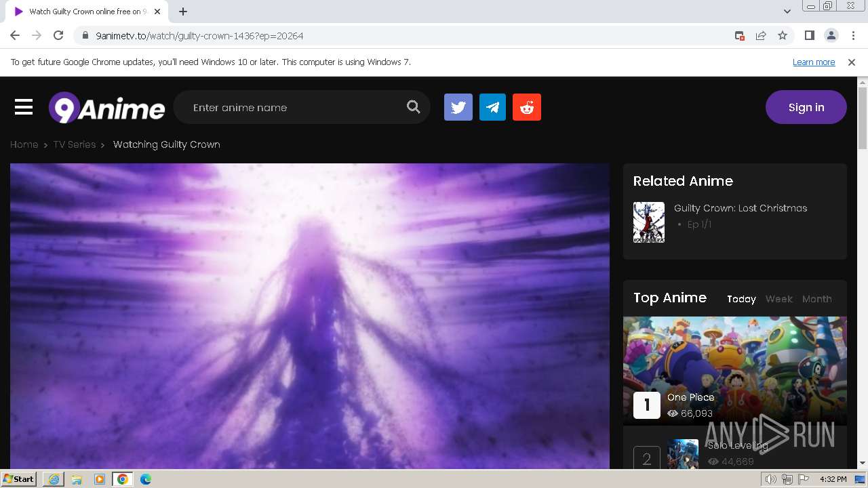The image size is (868, 488).
Task: Open Chrome three-dot menu
Action: click(853, 35)
